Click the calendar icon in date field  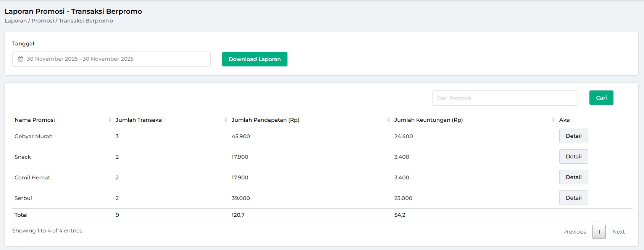click(x=21, y=59)
